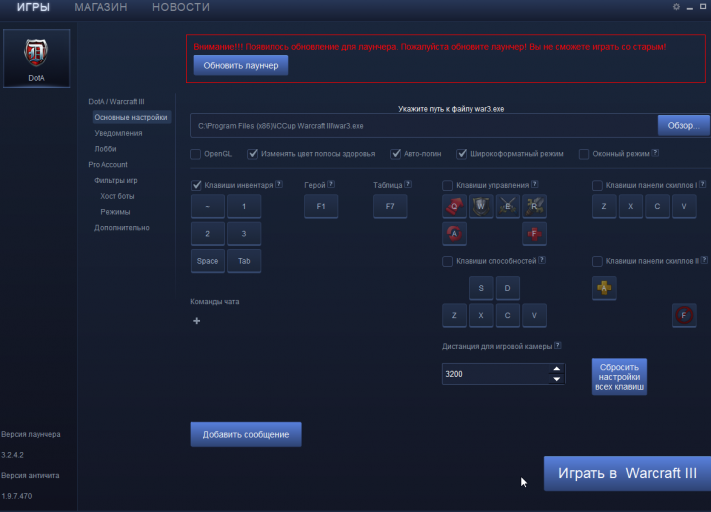Toggle the Авто-логин checkbox
This screenshot has height=512, width=711.
395,154
